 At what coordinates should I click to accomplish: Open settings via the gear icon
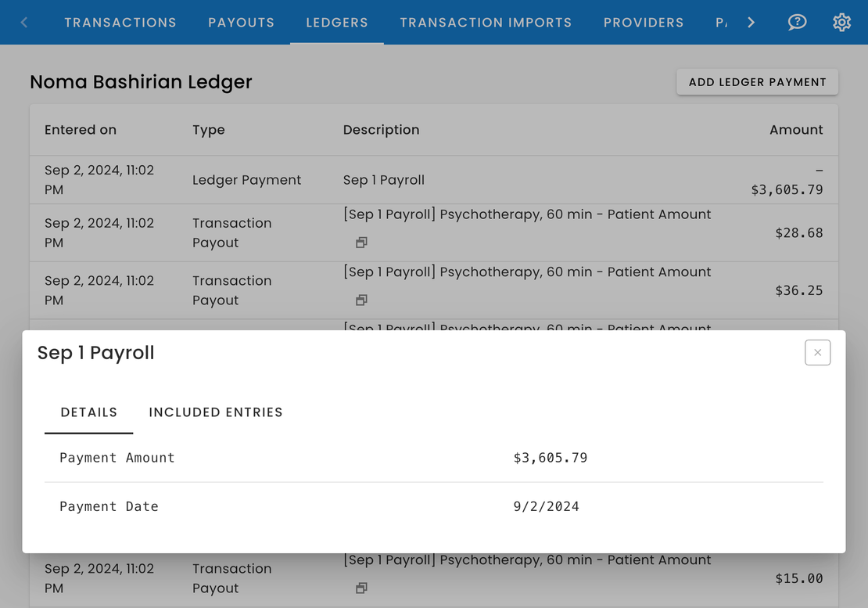[841, 22]
